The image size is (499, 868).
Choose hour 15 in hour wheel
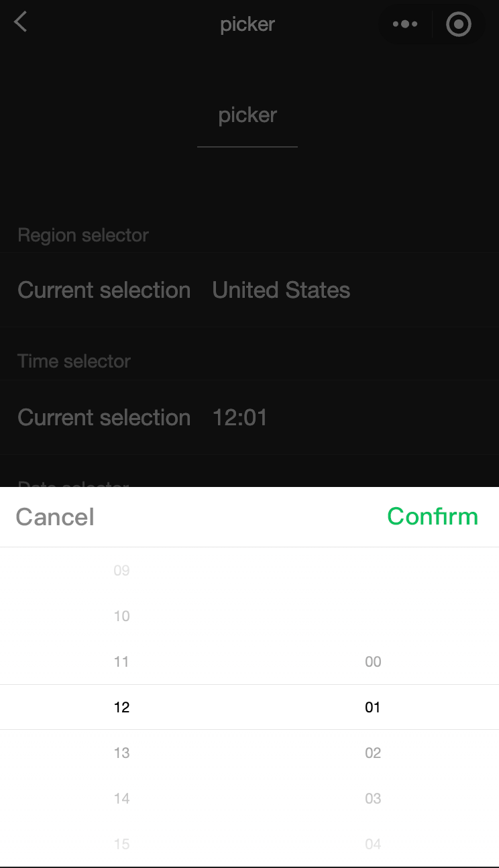coord(121,844)
